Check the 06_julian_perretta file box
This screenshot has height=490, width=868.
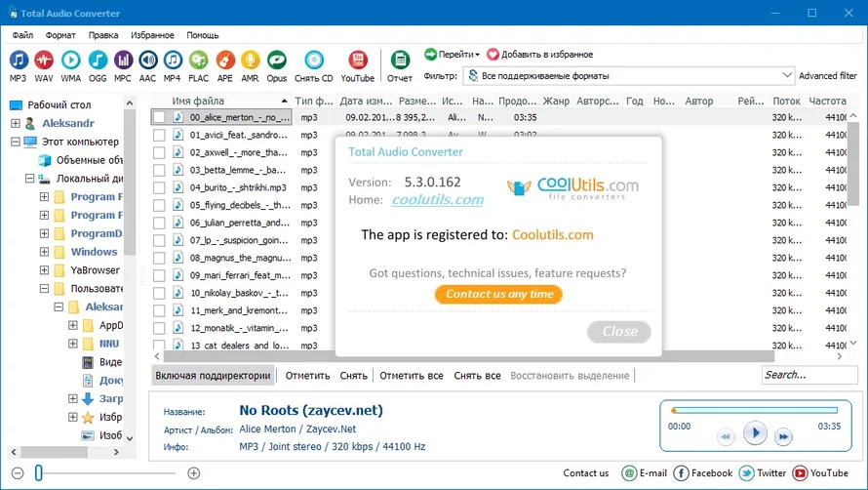pyautogui.click(x=159, y=223)
